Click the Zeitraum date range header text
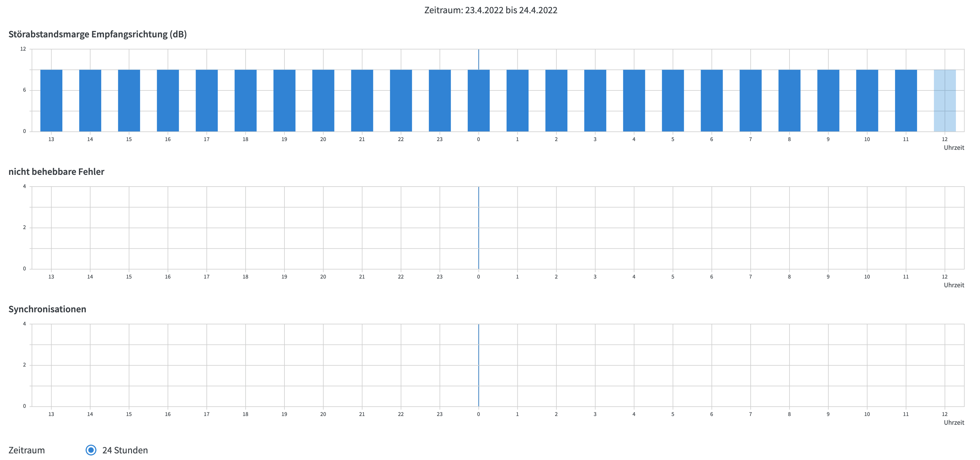 pos(490,10)
